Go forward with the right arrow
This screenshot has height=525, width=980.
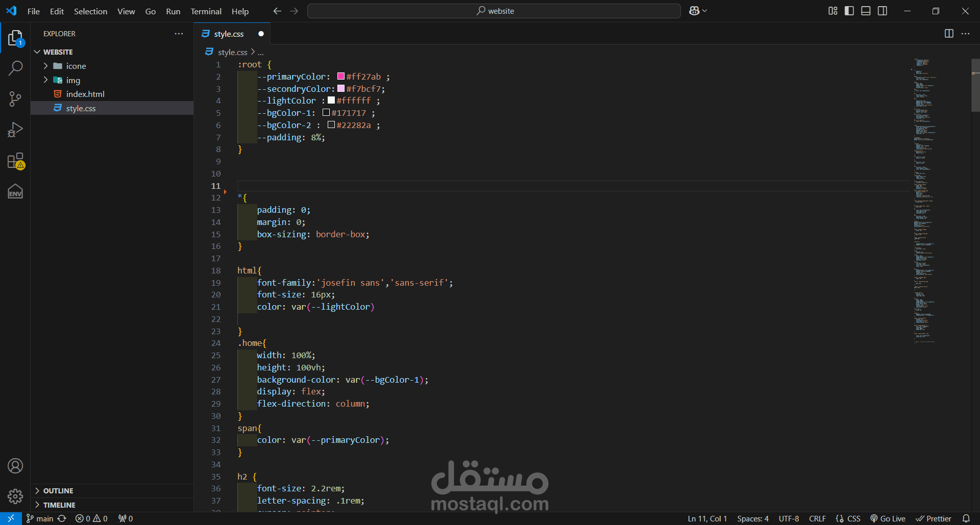(x=294, y=11)
